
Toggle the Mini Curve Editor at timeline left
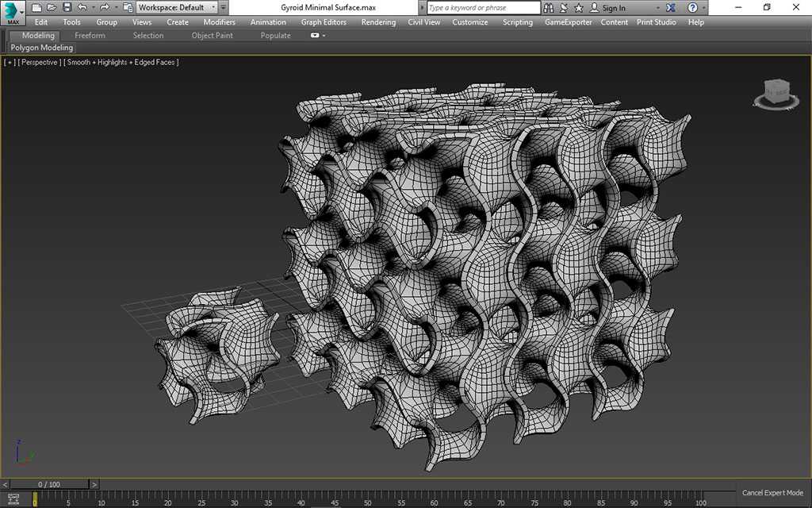point(13,499)
